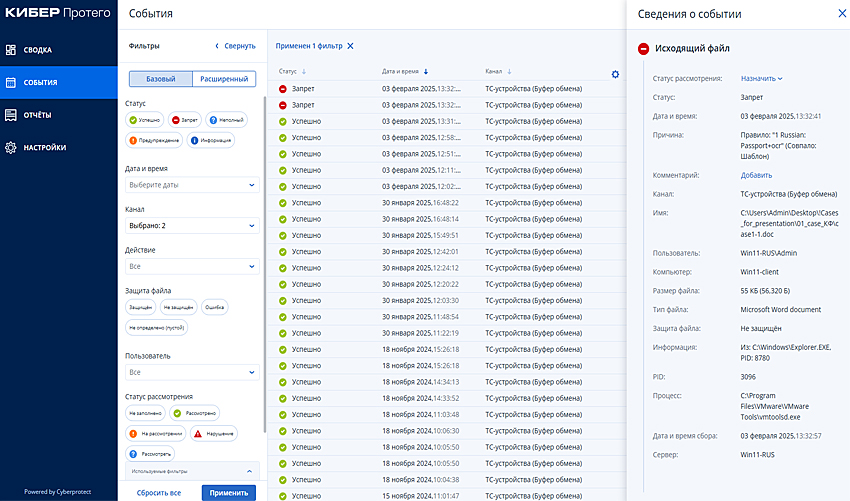850x501 pixels.
Task: Click the red Исходящий файл event icon
Action: tap(643, 49)
